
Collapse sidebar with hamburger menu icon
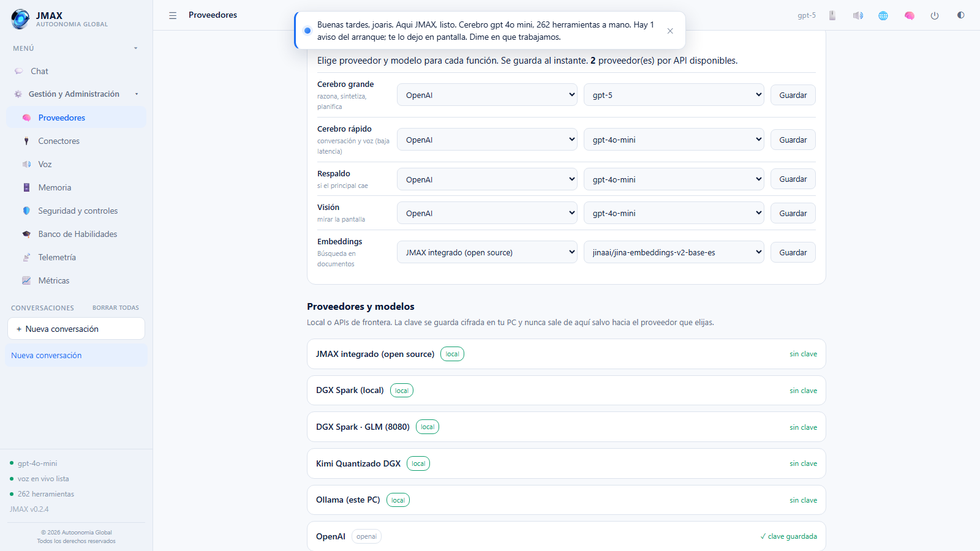(173, 15)
